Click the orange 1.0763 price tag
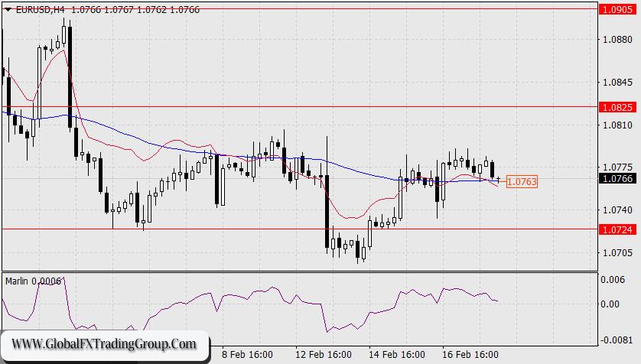The width and height of the screenshot is (641, 364). coord(522,181)
